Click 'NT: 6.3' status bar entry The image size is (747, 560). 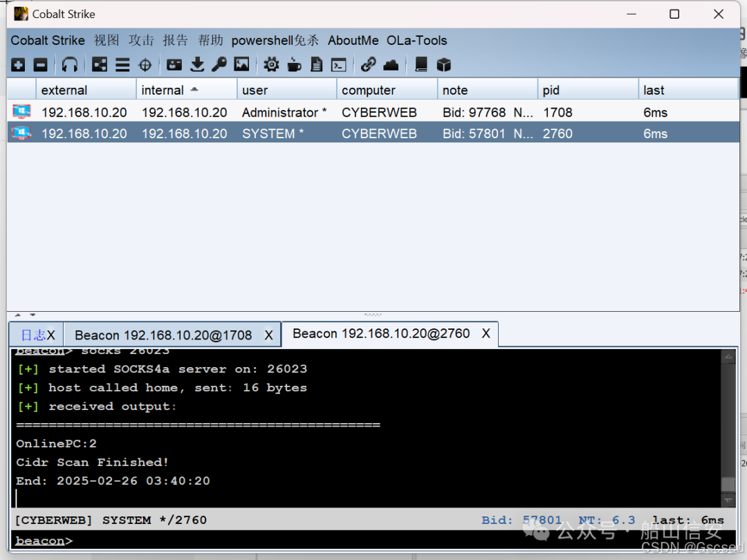607,520
